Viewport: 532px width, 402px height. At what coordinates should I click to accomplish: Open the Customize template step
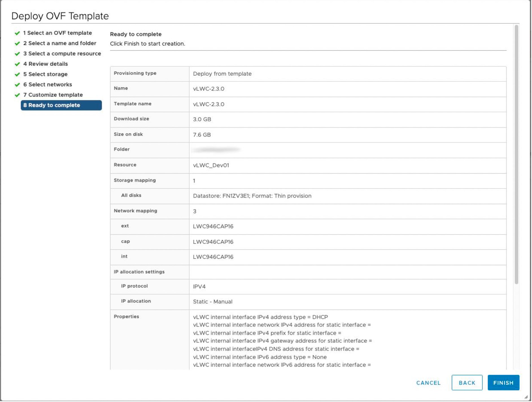click(x=53, y=95)
